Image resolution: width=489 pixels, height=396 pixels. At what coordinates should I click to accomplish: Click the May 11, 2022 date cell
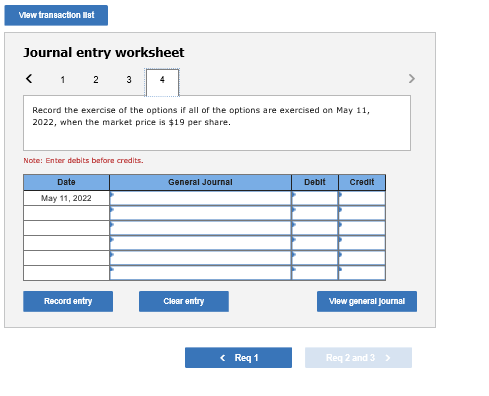click(66, 198)
